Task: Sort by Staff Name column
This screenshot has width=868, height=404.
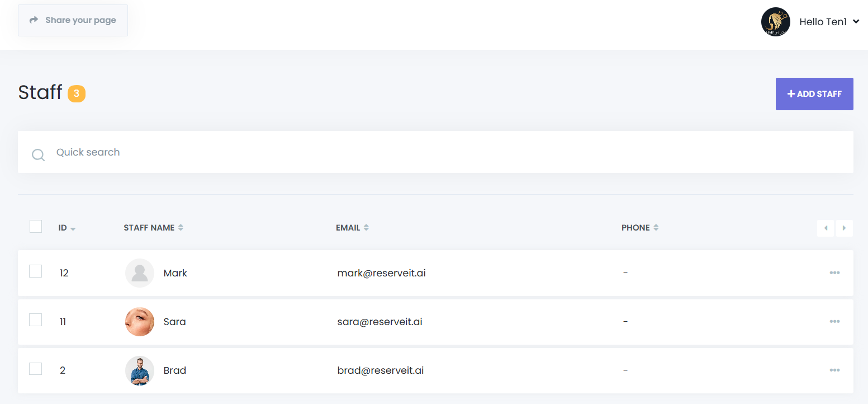Action: [154, 228]
